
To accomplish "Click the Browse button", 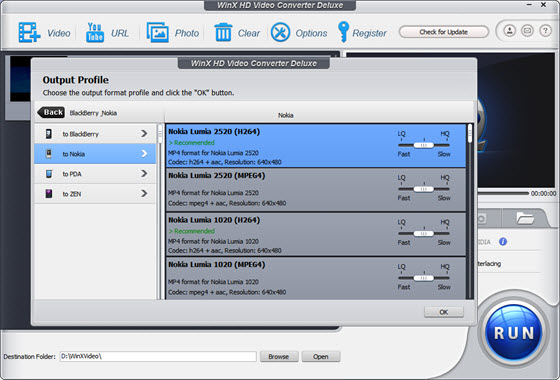I will pyautogui.click(x=279, y=356).
